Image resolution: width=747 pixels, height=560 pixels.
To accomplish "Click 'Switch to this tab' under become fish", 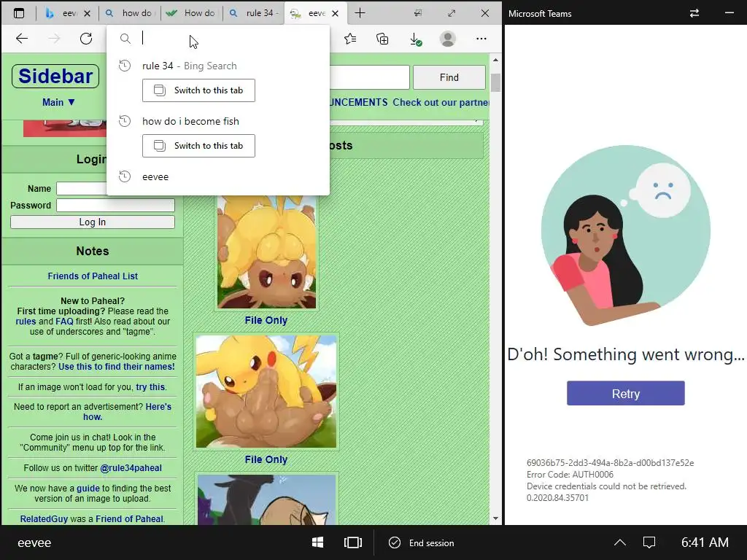I will [198, 146].
